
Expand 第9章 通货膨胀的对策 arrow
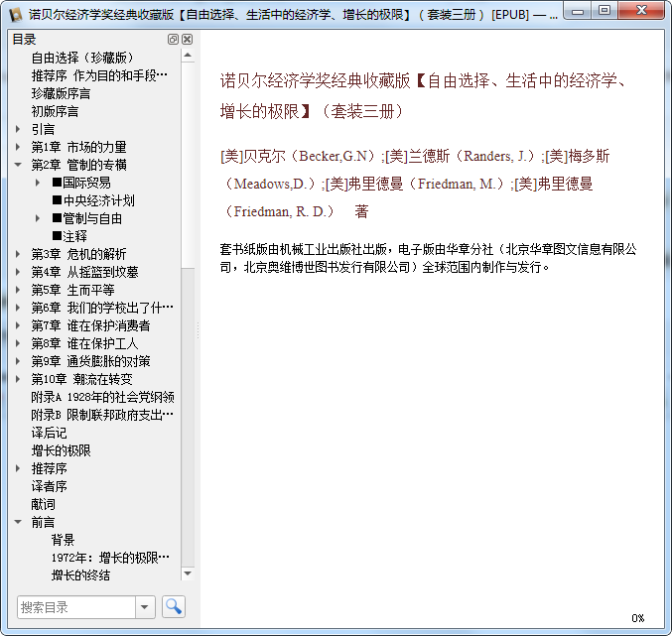tap(18, 361)
